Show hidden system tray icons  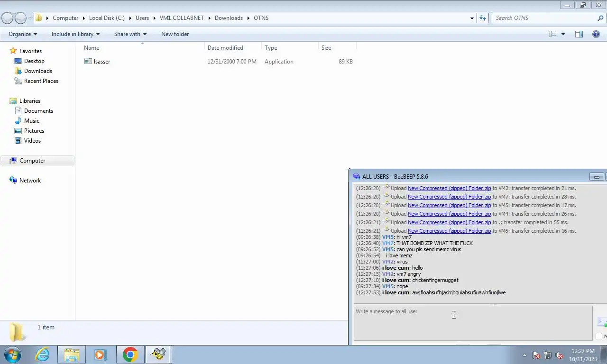click(x=524, y=355)
